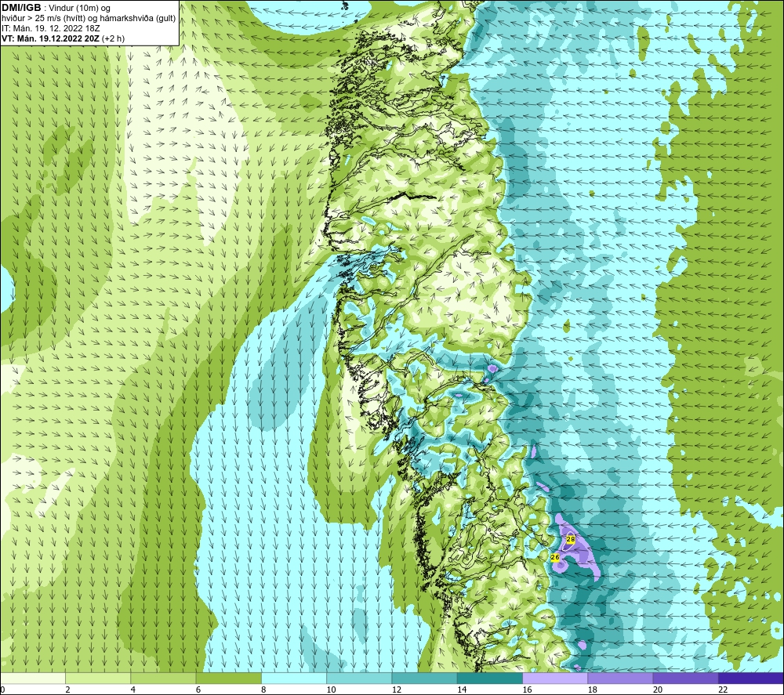
Task: Click the 6–8 m/s legend swatch
Action: pos(228,678)
